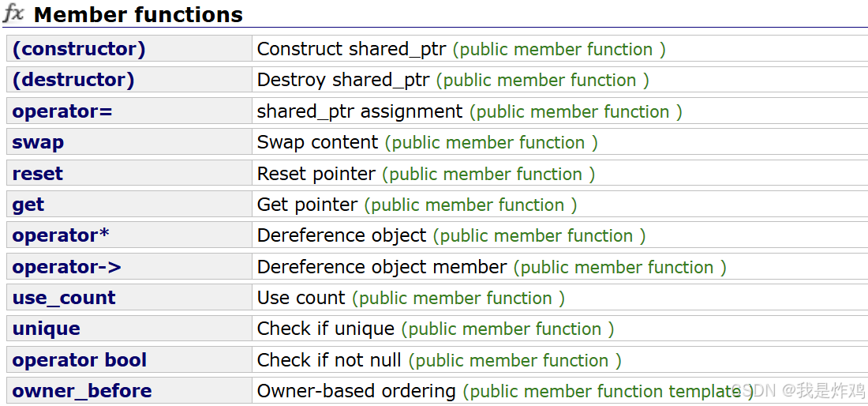Select the get function link
This screenshot has width=868, height=406.
pos(28,205)
